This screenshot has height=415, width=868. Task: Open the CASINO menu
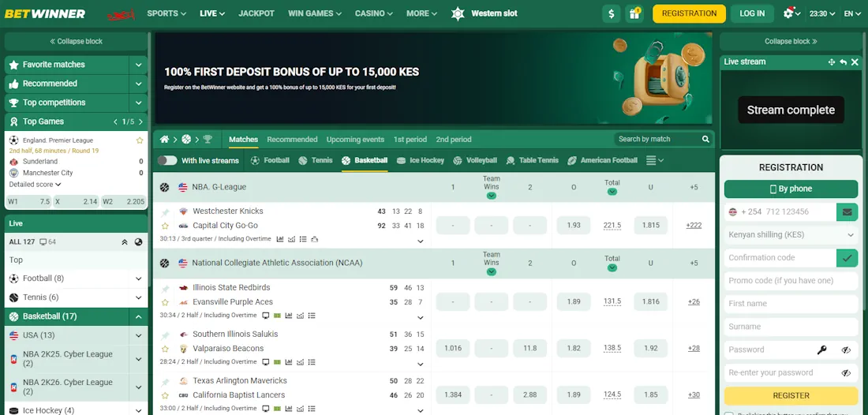click(x=374, y=13)
